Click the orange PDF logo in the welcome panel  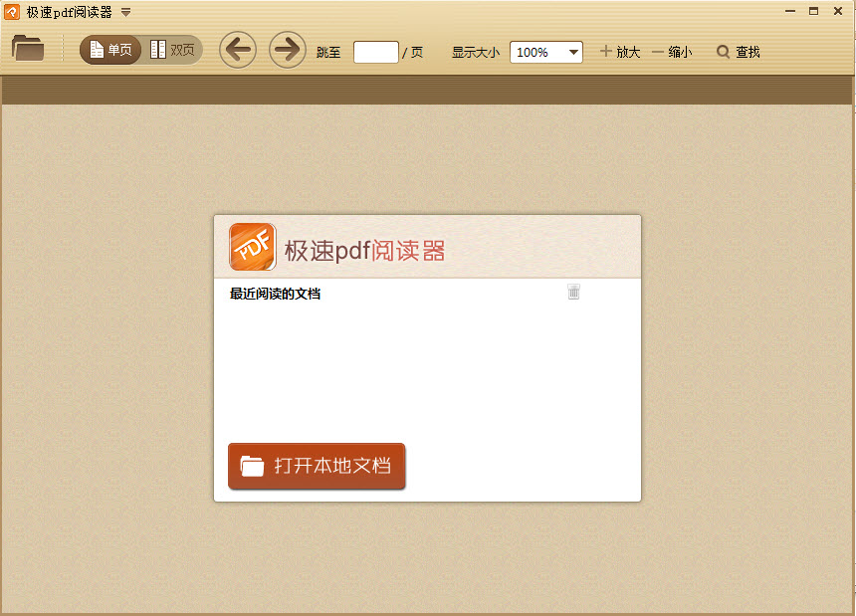[x=253, y=247]
